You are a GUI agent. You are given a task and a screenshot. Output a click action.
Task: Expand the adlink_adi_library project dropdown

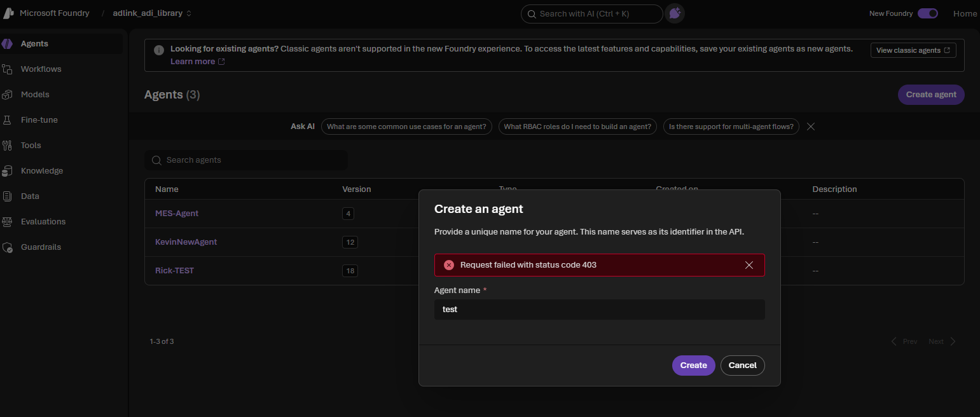(152, 13)
